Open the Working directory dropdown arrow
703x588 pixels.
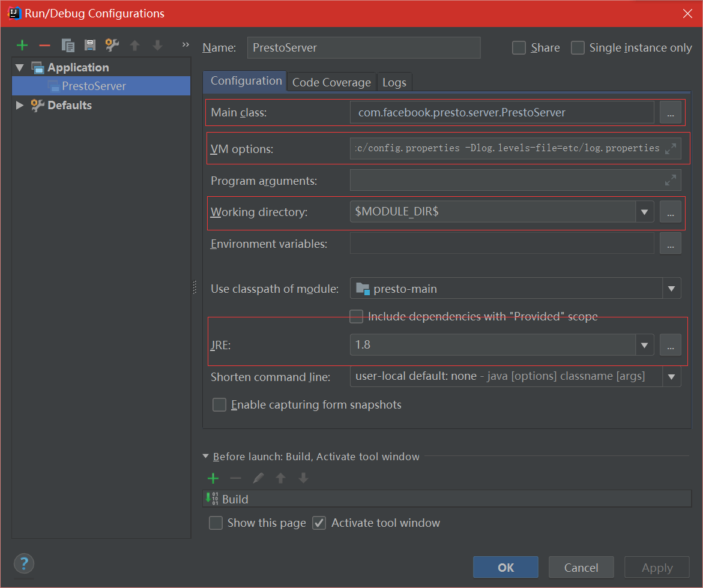click(x=644, y=212)
